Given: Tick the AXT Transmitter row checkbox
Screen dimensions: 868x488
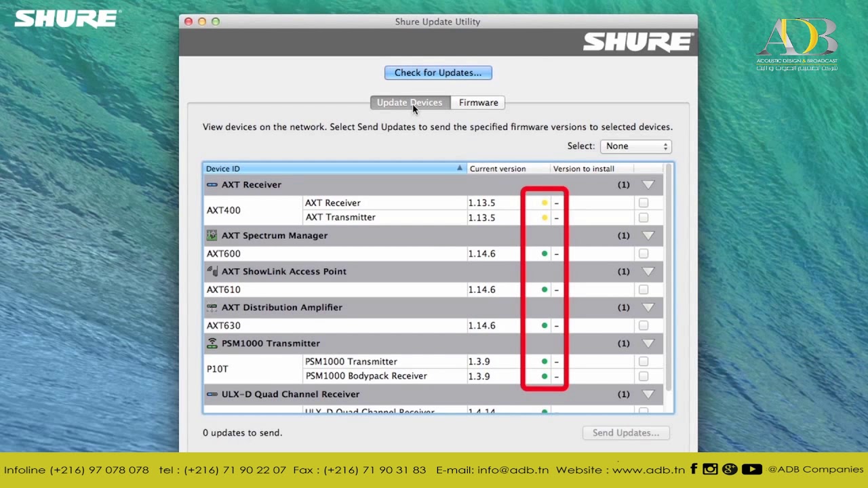Looking at the screenshot, I should tap(644, 218).
